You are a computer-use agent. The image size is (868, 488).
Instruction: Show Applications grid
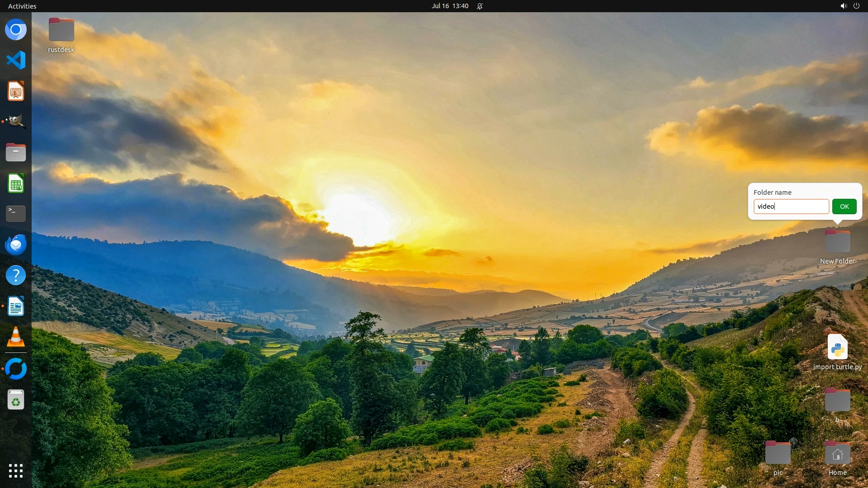16,471
